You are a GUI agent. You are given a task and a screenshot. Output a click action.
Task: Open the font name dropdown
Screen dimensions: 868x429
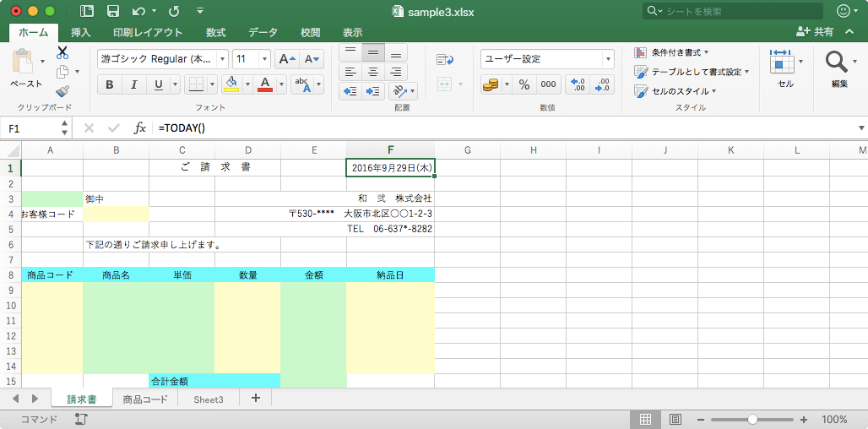click(x=223, y=58)
